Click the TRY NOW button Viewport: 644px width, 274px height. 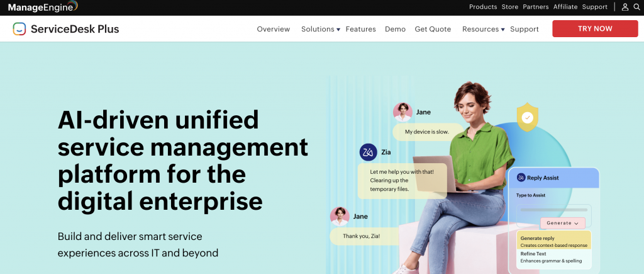595,29
